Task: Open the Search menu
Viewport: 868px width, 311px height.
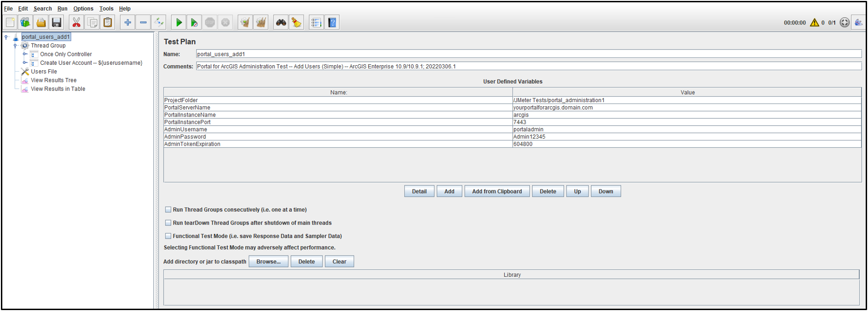Action: [x=43, y=8]
